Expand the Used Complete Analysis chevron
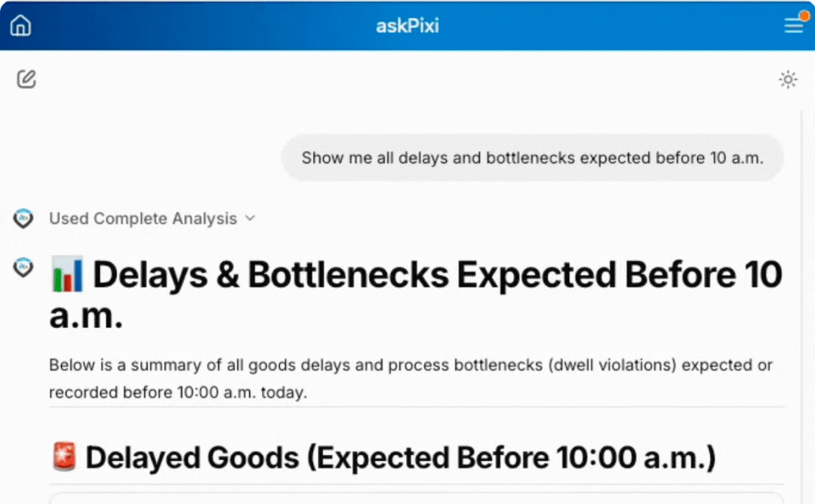The height and width of the screenshot is (504, 815). [251, 219]
